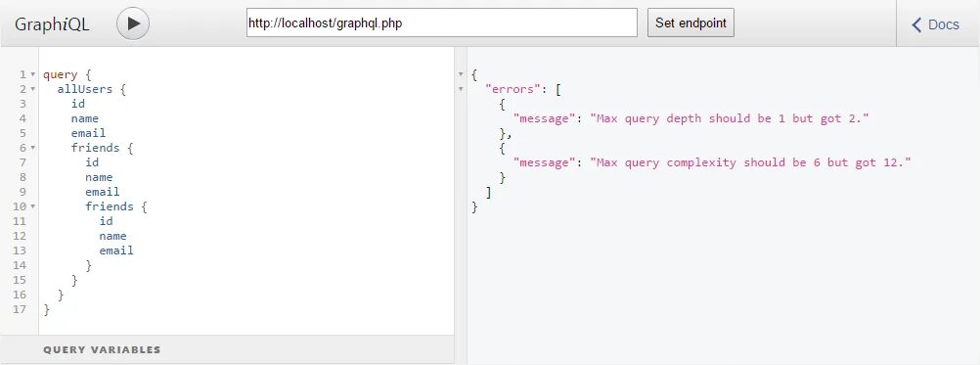Image resolution: width=980 pixels, height=365 pixels.
Task: Click the 'id' field on line 3
Action: point(78,104)
